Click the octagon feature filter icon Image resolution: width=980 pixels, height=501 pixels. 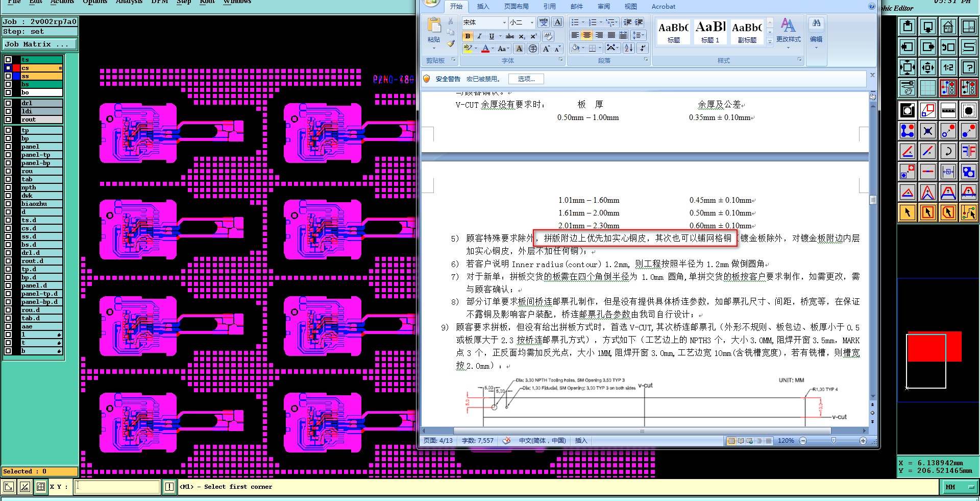point(968,110)
